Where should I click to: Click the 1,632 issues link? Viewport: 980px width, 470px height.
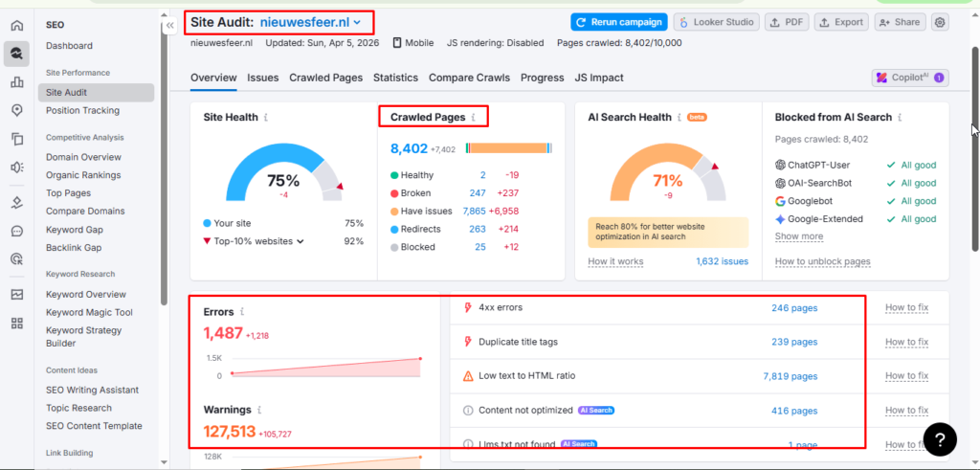pos(722,261)
